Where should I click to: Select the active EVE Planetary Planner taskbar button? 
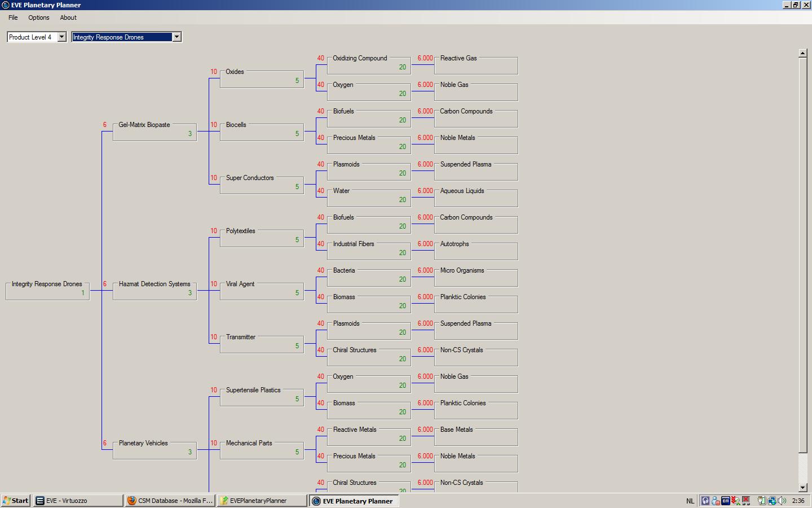point(354,501)
